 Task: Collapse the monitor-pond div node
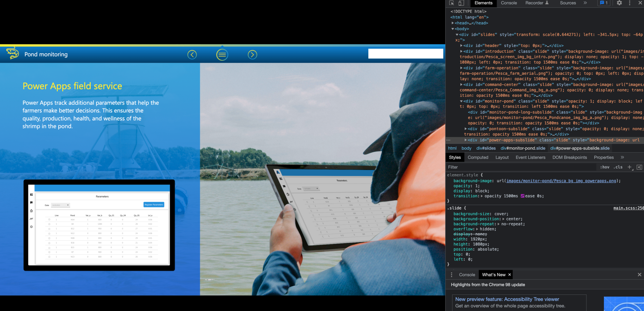[461, 101]
